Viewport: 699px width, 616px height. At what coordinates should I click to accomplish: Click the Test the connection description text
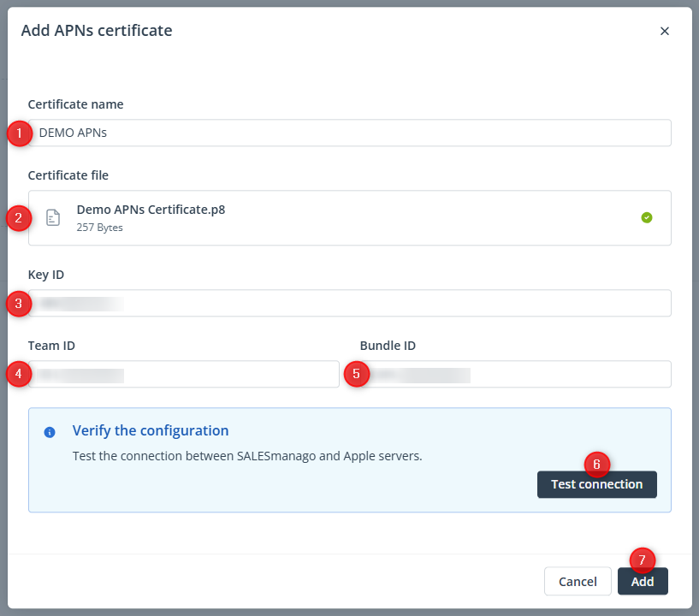[247, 456]
